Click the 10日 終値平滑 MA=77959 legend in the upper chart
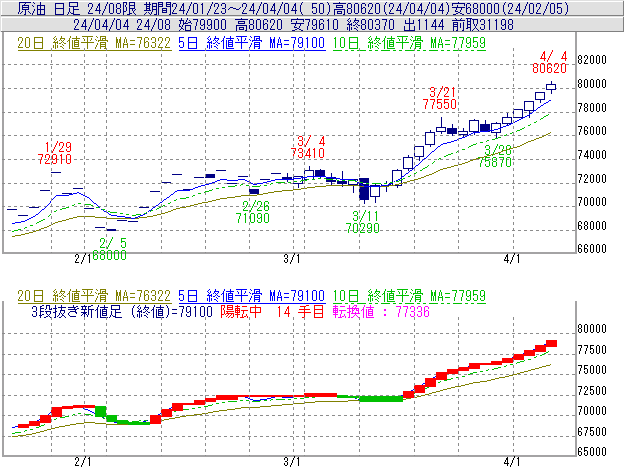 pos(409,43)
